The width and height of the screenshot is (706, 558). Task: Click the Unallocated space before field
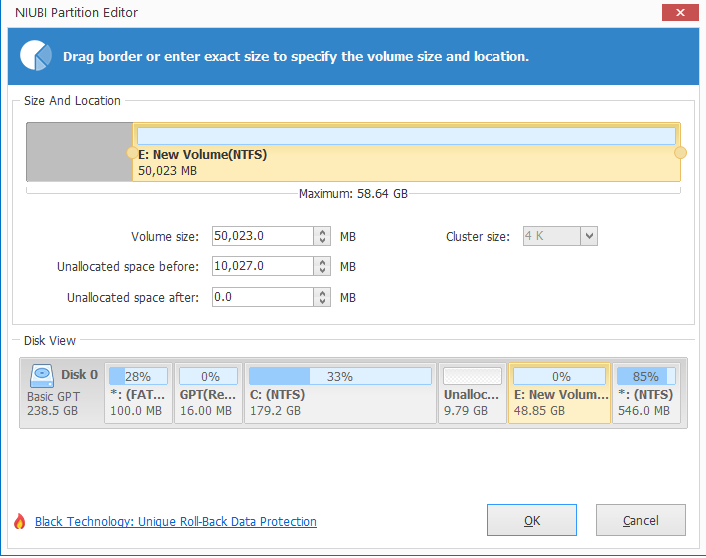pos(262,266)
